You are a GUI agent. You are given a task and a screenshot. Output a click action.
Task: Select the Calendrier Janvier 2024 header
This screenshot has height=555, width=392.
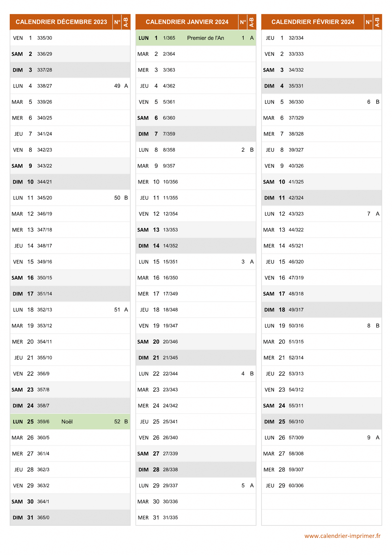click(187, 22)
